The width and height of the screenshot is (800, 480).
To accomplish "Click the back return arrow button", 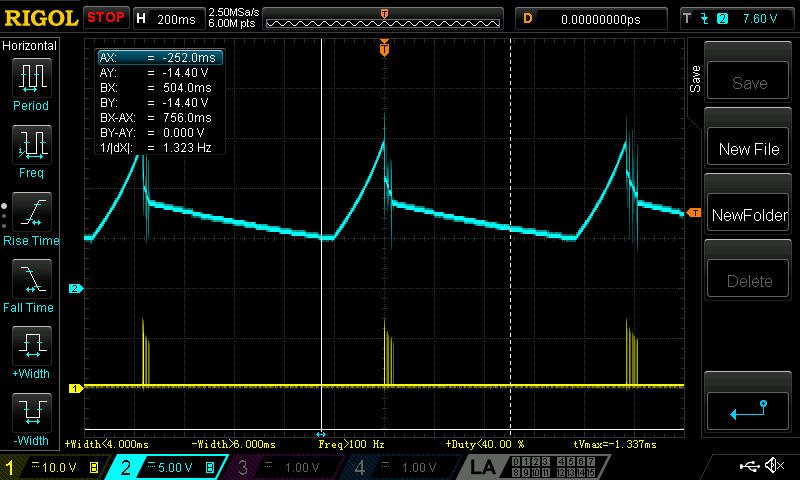I will point(748,411).
